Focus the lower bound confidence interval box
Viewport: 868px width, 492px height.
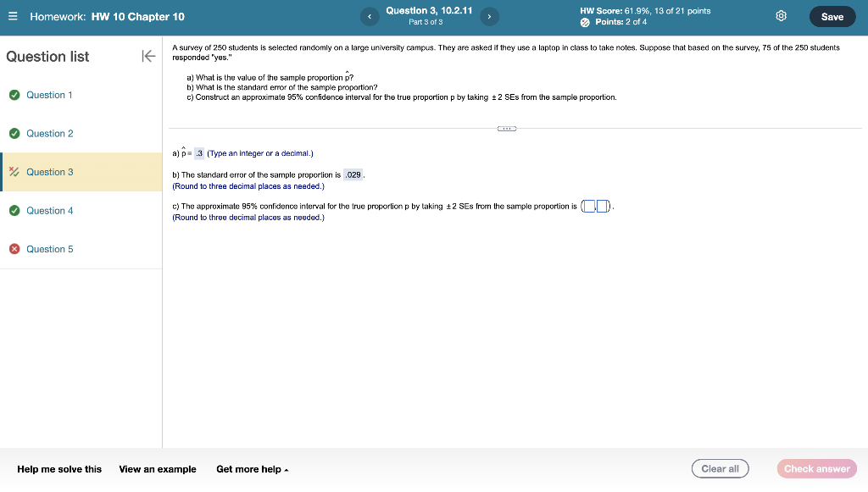pyautogui.click(x=589, y=206)
